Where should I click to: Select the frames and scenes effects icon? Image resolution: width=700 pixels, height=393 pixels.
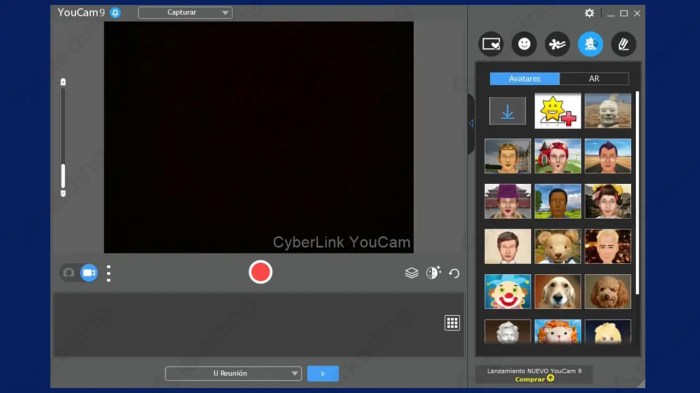click(491, 44)
